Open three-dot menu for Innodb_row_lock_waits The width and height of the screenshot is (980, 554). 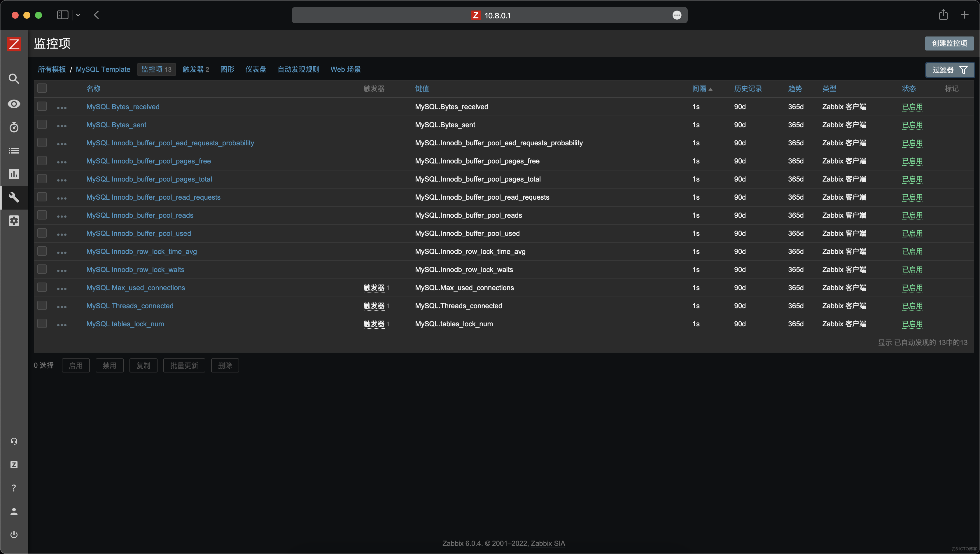coord(62,271)
